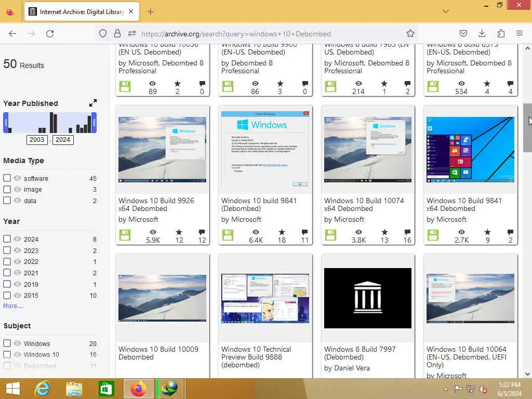Open Windows Start button on taskbar

tap(13, 389)
